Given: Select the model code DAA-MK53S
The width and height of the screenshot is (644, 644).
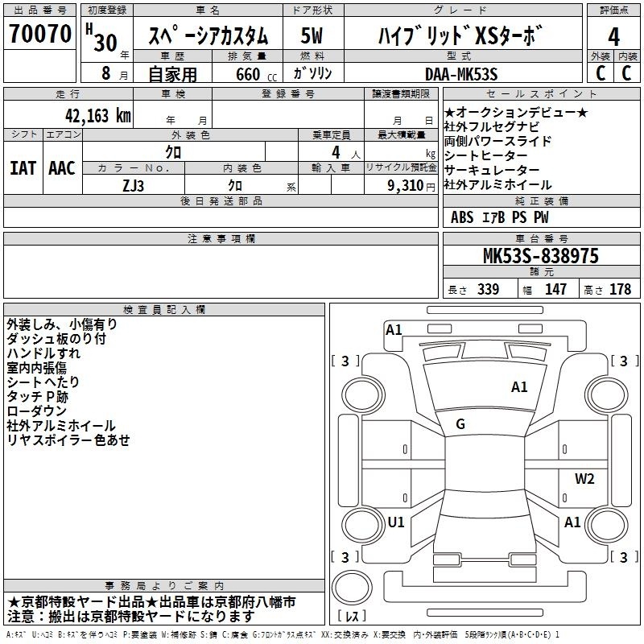Looking at the screenshot, I should pyautogui.click(x=461, y=74).
